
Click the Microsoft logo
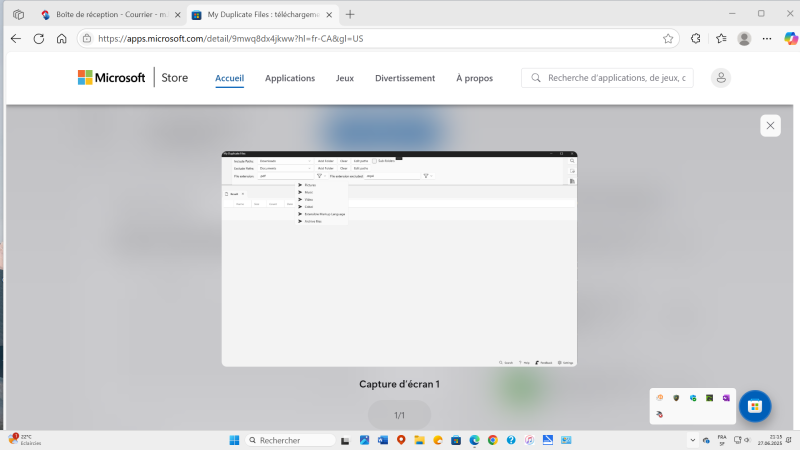pyautogui.click(x=111, y=78)
